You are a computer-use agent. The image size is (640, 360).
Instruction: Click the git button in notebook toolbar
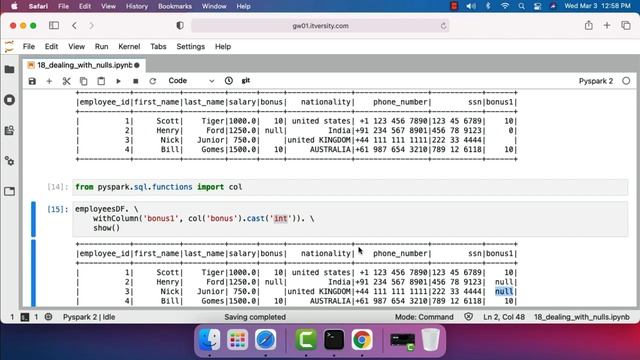[x=246, y=81]
